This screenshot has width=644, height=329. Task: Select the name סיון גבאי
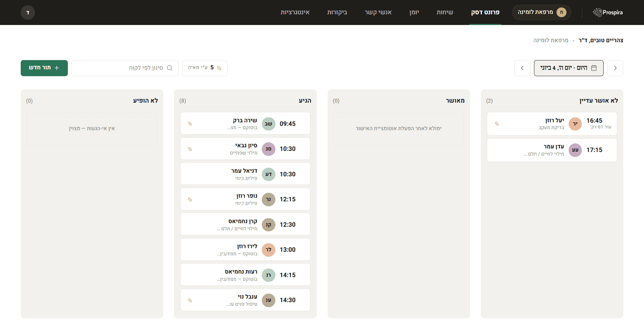point(246,146)
